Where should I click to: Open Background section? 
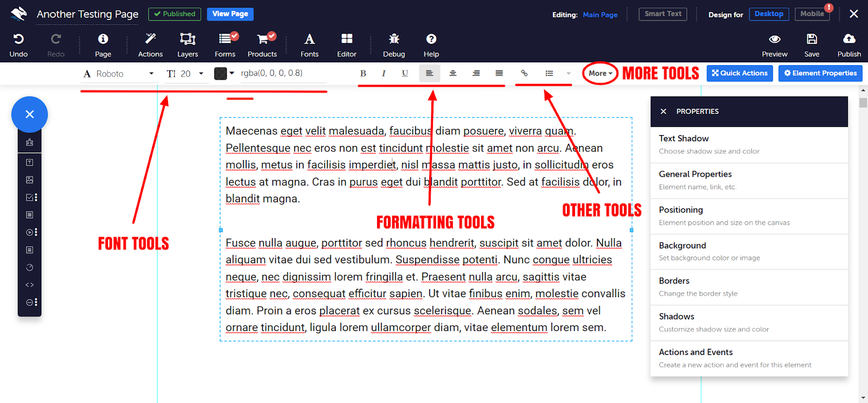click(x=749, y=252)
